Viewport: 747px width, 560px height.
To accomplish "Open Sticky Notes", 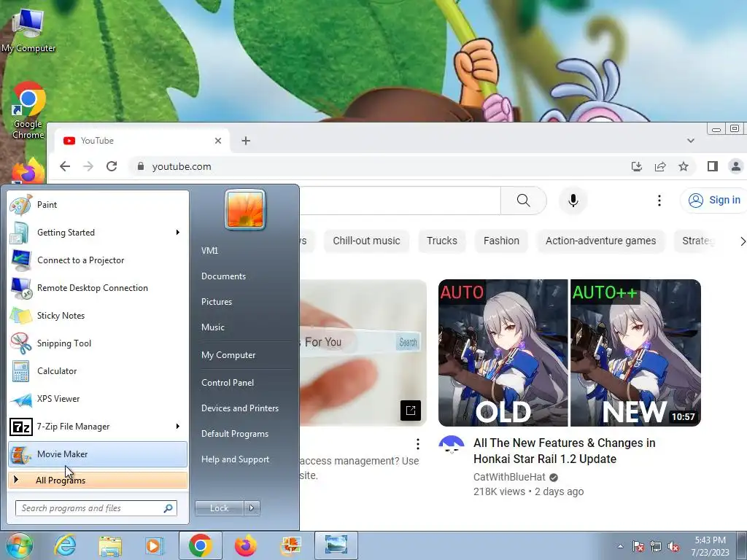I will tap(98, 315).
